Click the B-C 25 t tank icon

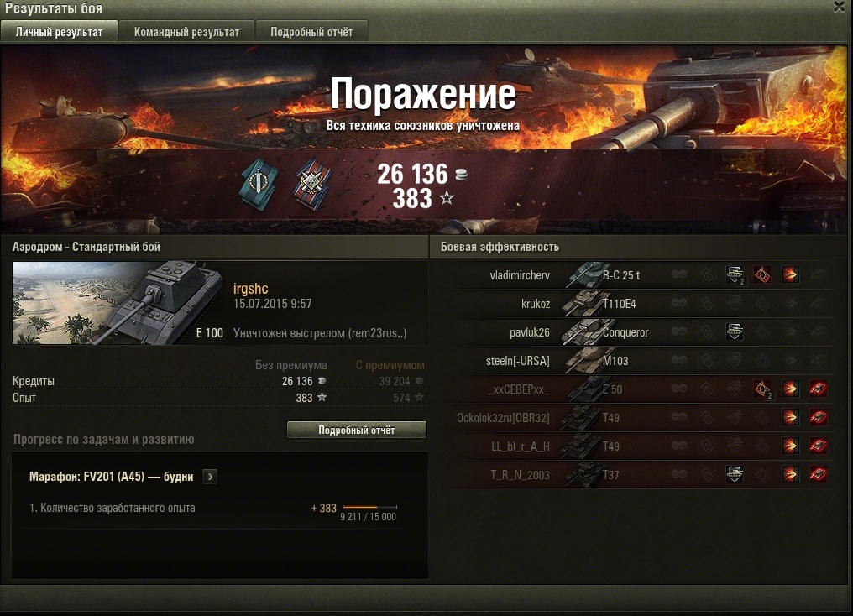pos(584,274)
